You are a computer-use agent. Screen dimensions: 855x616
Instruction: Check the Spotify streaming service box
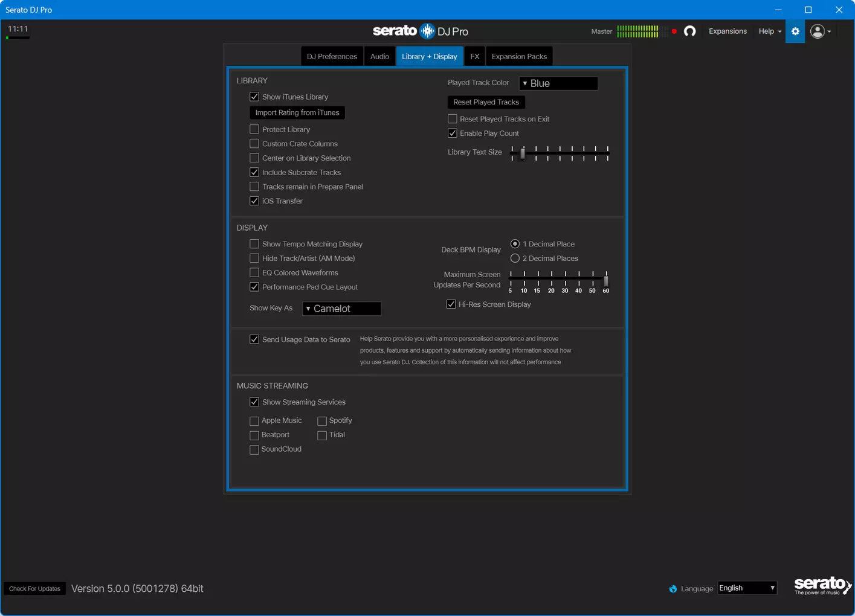pyautogui.click(x=322, y=421)
